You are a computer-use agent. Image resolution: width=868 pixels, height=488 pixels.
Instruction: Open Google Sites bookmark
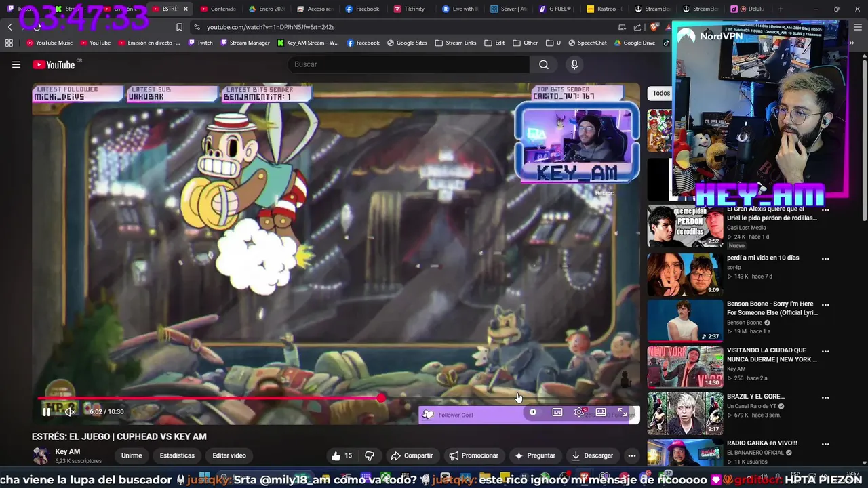(x=407, y=43)
